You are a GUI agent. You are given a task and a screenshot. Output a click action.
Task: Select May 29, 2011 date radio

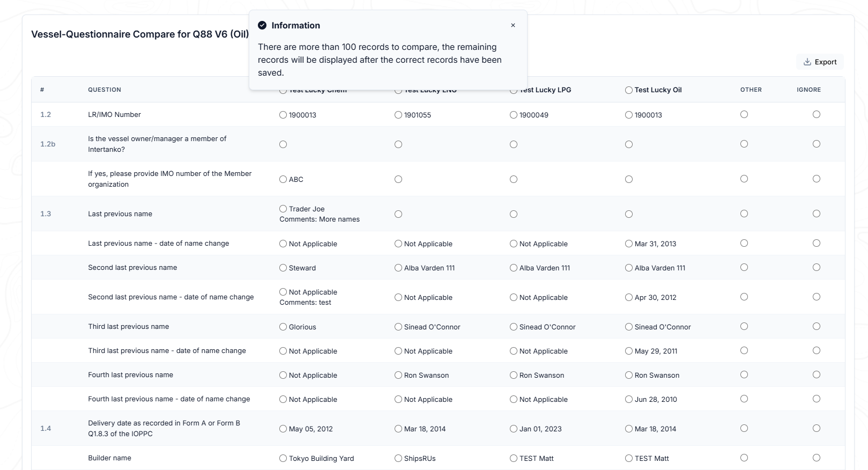[629, 351]
